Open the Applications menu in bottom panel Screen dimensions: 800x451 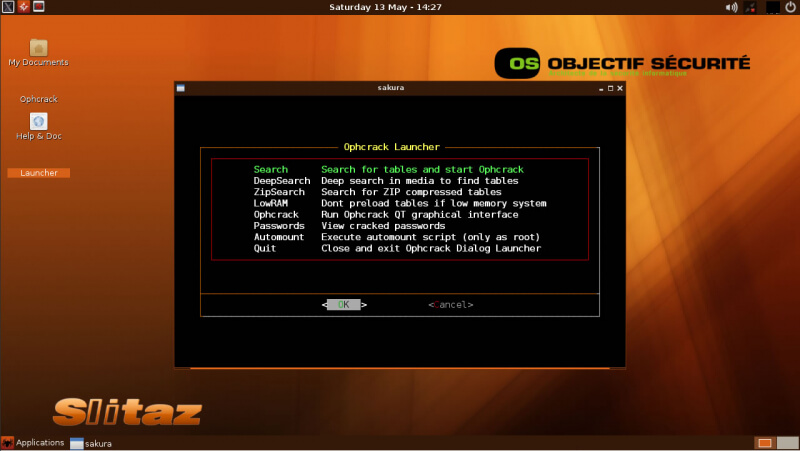(x=33, y=443)
